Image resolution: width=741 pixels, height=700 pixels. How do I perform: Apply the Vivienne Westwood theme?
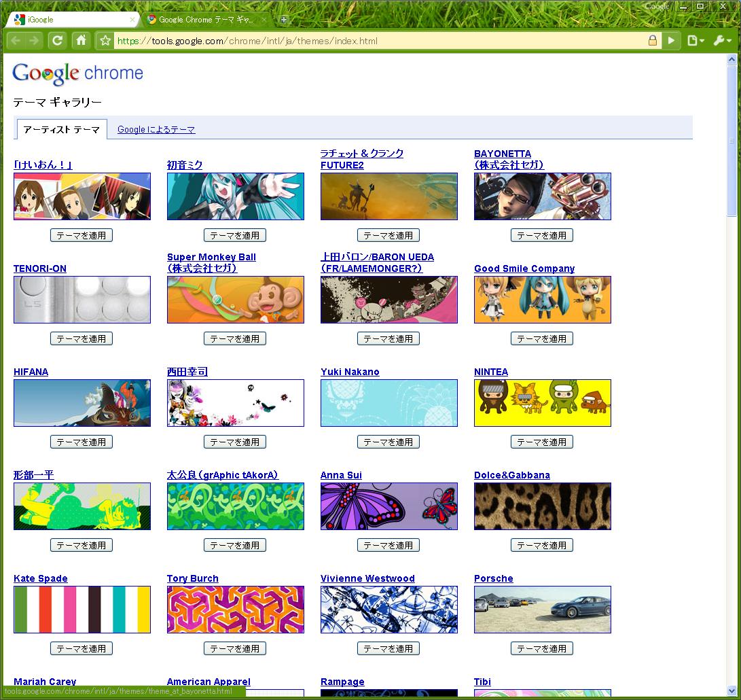click(x=388, y=648)
